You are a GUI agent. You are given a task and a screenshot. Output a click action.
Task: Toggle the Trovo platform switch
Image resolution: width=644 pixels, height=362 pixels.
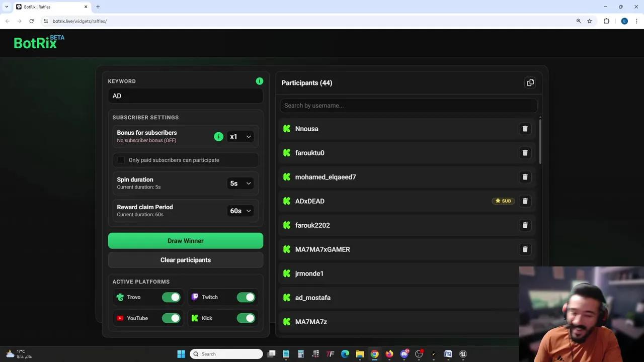click(171, 297)
